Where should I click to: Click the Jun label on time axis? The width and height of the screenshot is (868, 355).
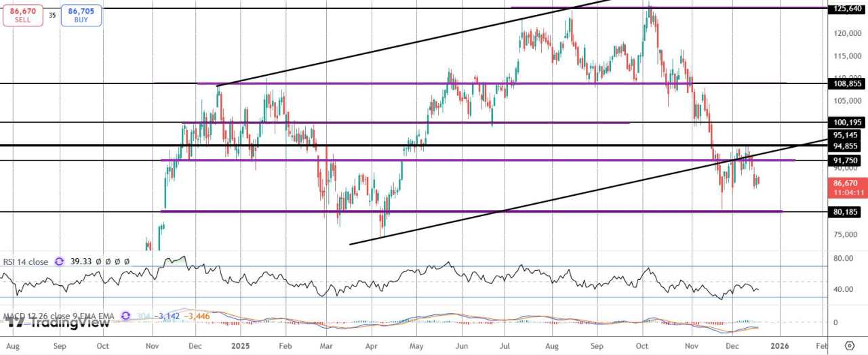coord(462,345)
